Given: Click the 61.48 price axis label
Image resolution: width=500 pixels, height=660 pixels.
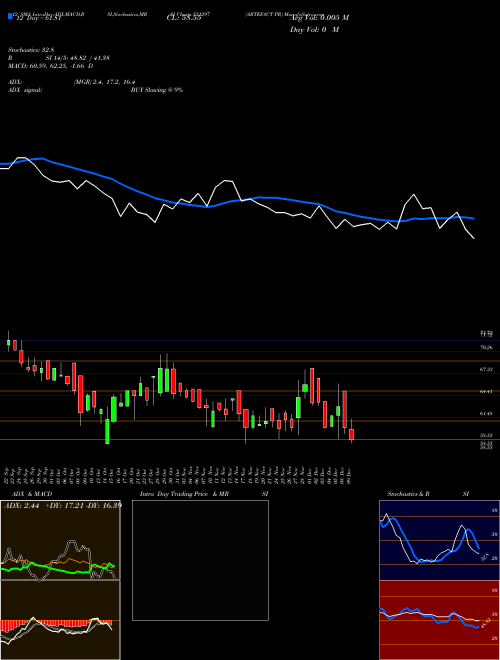Looking at the screenshot, I should point(486,414).
